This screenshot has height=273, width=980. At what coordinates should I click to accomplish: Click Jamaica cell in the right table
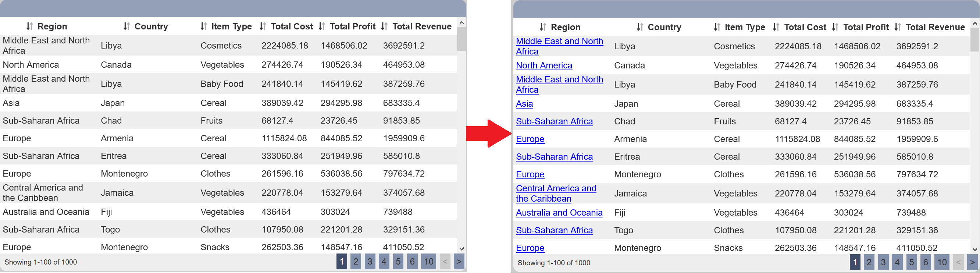coord(630,194)
